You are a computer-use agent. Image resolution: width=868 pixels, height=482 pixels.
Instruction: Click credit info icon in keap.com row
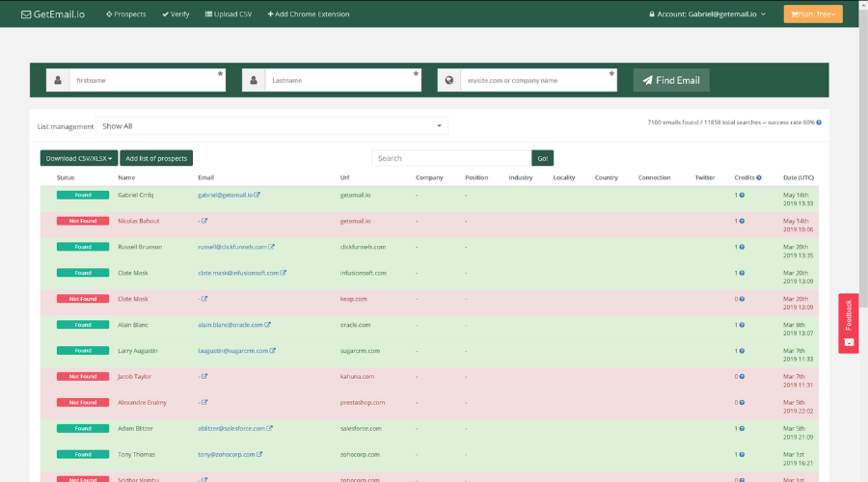tap(742, 299)
